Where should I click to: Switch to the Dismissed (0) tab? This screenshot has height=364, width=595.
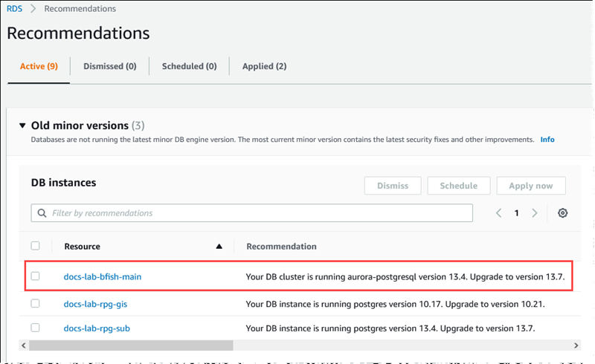pos(109,66)
